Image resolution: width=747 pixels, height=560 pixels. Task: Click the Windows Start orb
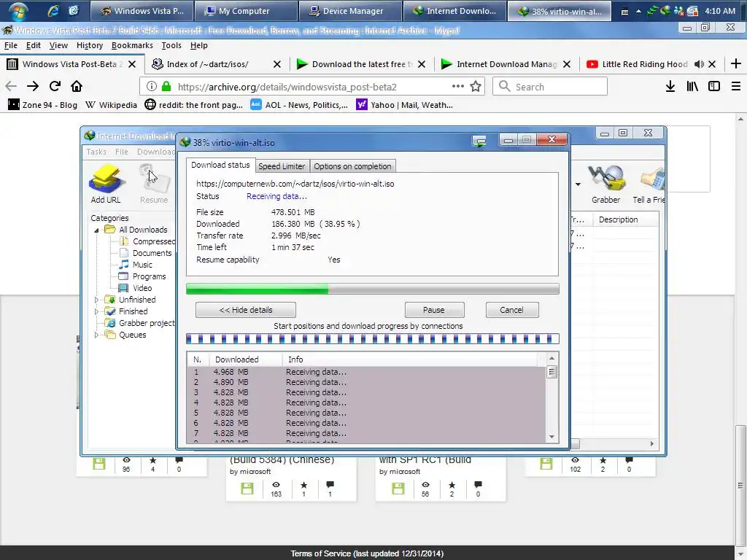[18, 10]
